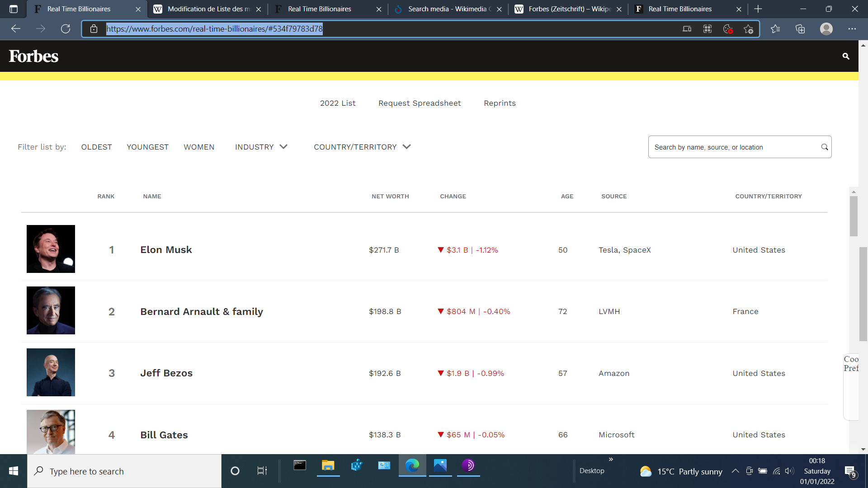The width and height of the screenshot is (868, 488).
Task: Click Elon Musk's $271.7 B net worth
Action: [384, 250]
